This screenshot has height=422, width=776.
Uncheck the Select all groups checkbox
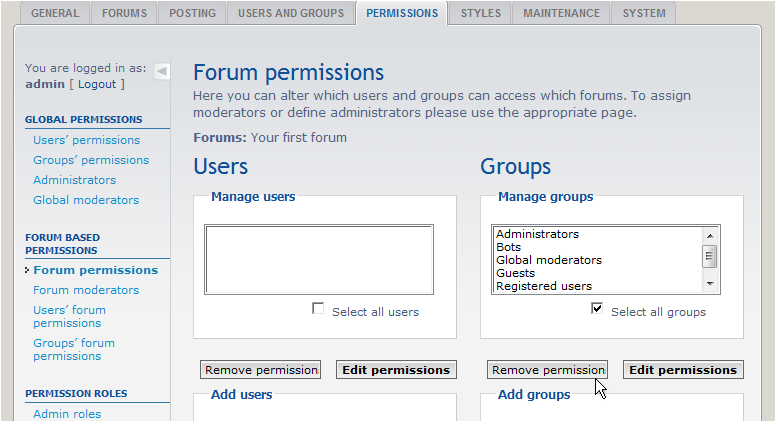(x=597, y=309)
